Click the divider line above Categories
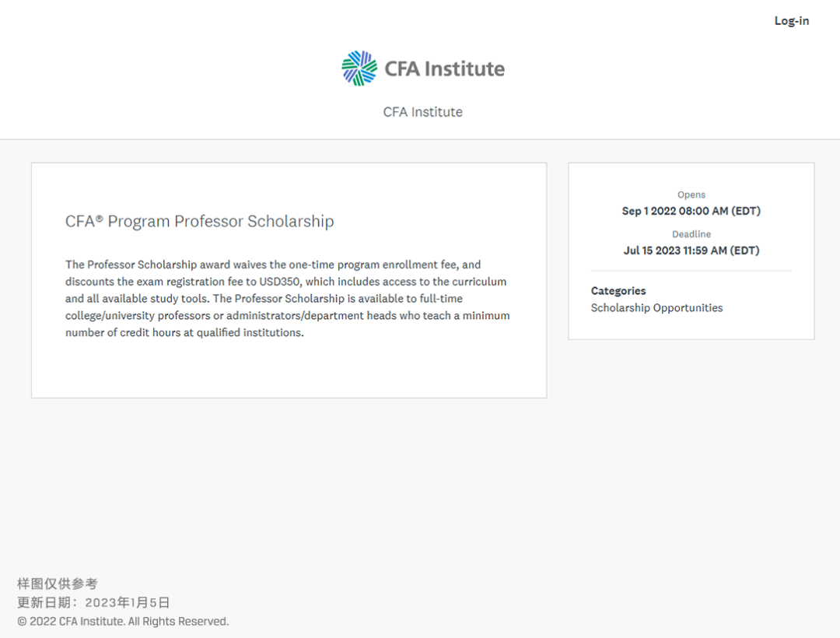 coord(691,271)
